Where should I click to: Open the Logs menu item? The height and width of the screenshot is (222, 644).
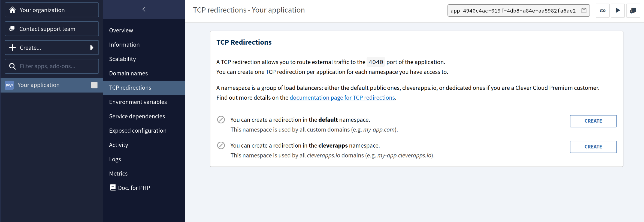115,159
